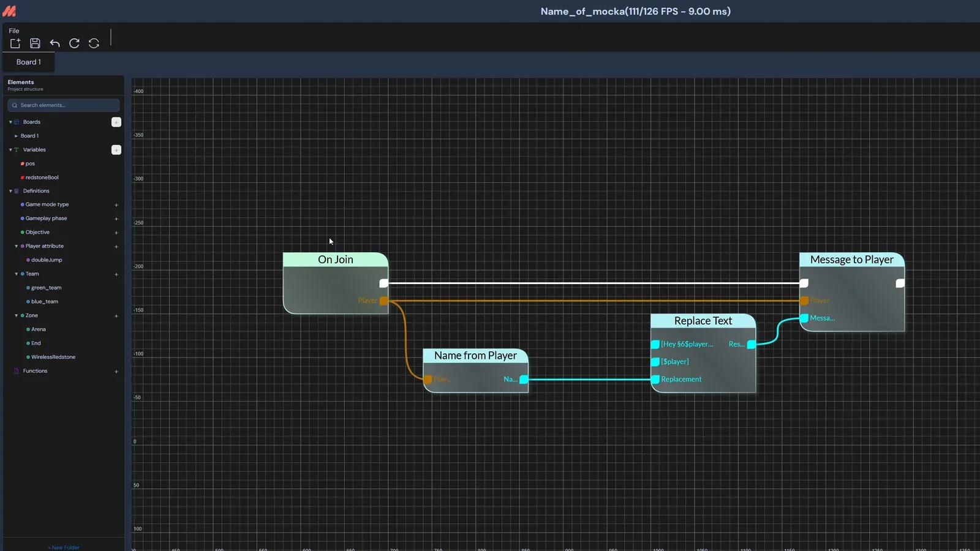Focus the Search elements field

pyautogui.click(x=64, y=105)
